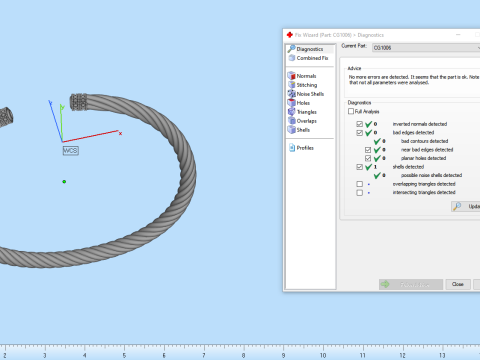Open the Diagnostics page in Fix Wizard
Image resolution: width=480 pixels, height=360 pixels.
(310, 49)
